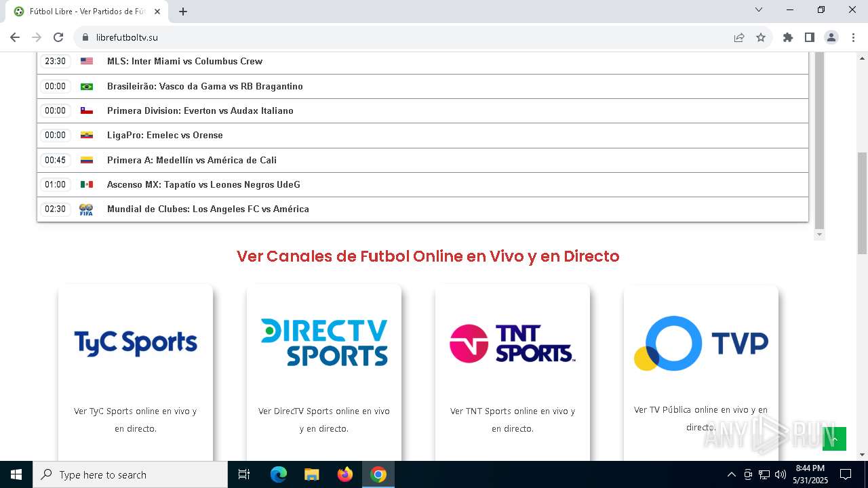
Task: Click the Brazil flag on Brasileirão row
Action: pos(87,86)
